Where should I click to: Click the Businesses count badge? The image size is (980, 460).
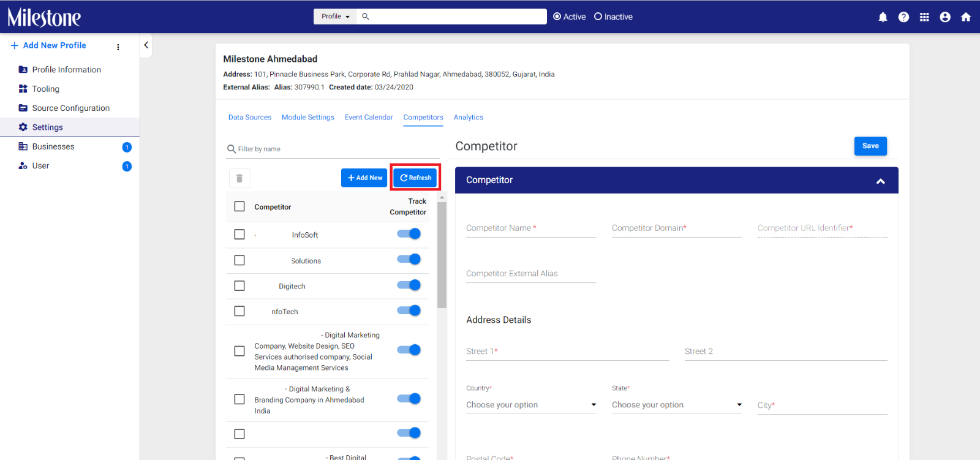click(x=127, y=147)
